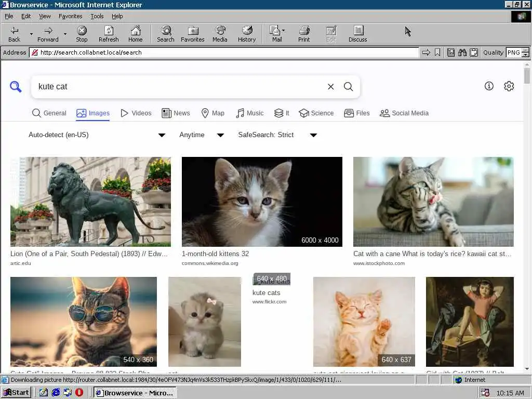The height and width of the screenshot is (399, 532).
Task: Click the binoculars find icon
Action: (x=462, y=52)
